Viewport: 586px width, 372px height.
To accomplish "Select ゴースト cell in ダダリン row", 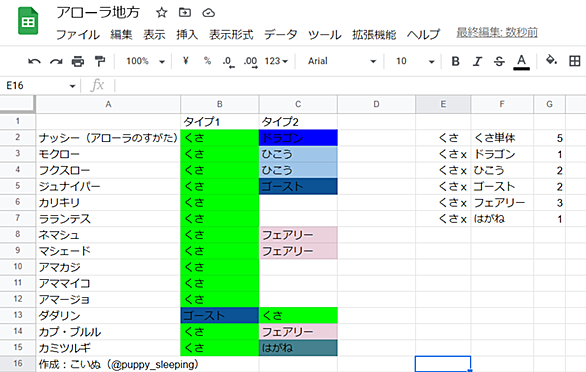I will tap(220, 315).
